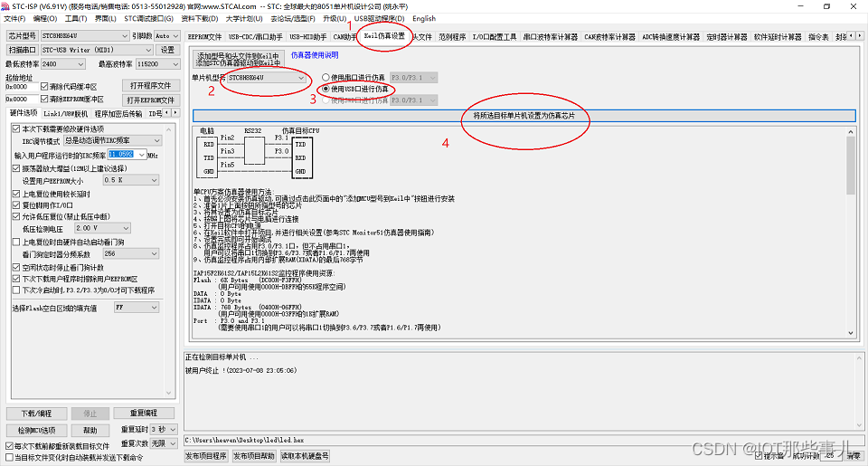Switch to 定时器计算器 tab
Image resolution: width=868 pixels, height=466 pixels.
click(727, 37)
